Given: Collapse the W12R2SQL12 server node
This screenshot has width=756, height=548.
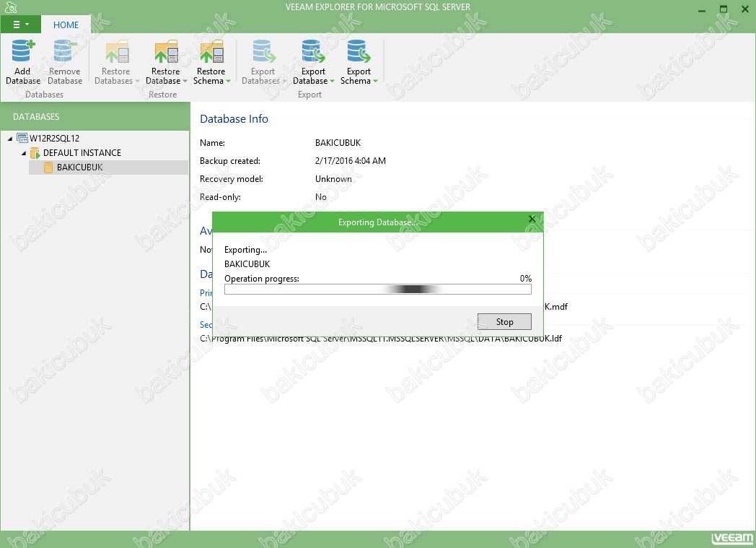Looking at the screenshot, I should coord(10,139).
